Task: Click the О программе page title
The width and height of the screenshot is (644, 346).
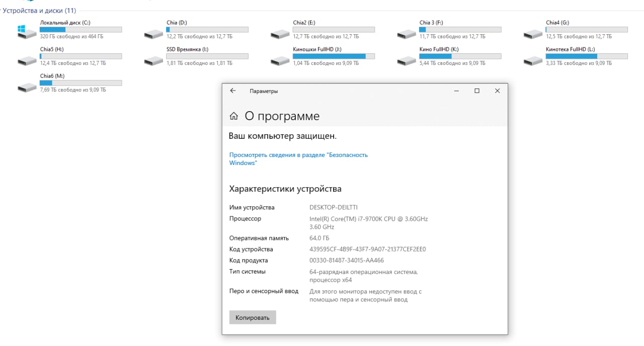Action: [282, 116]
